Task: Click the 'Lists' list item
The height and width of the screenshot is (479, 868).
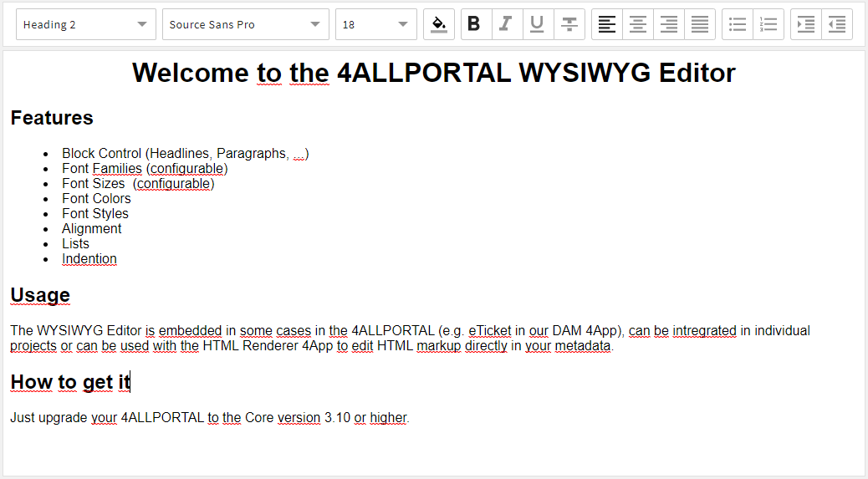Action: pos(75,243)
